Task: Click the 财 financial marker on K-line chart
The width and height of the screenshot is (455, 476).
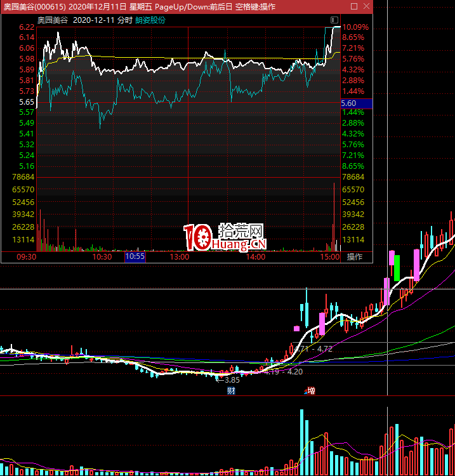Action: 231,391
